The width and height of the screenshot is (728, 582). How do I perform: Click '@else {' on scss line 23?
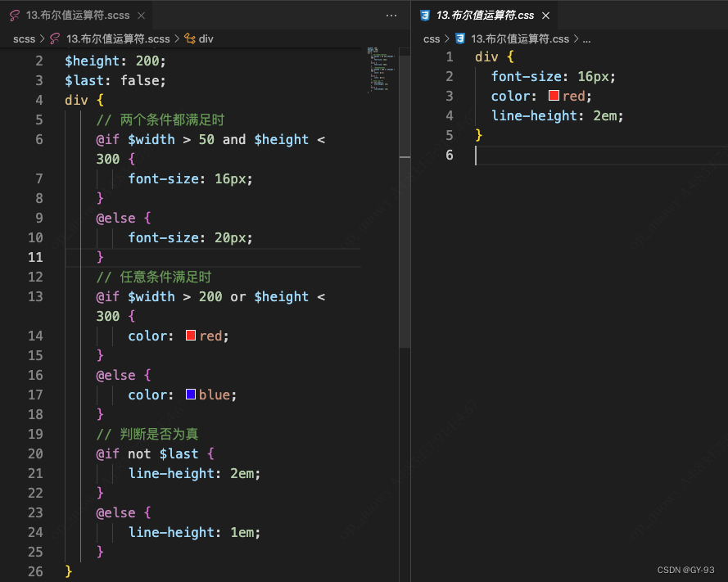coord(124,513)
